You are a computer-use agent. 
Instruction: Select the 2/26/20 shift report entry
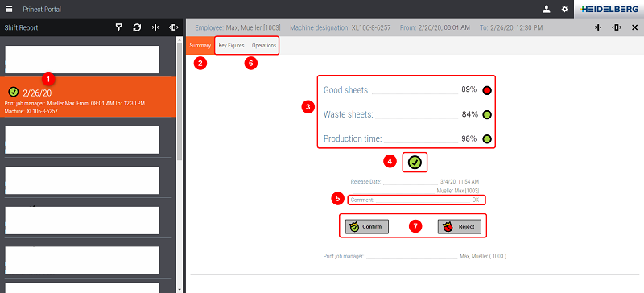point(89,97)
